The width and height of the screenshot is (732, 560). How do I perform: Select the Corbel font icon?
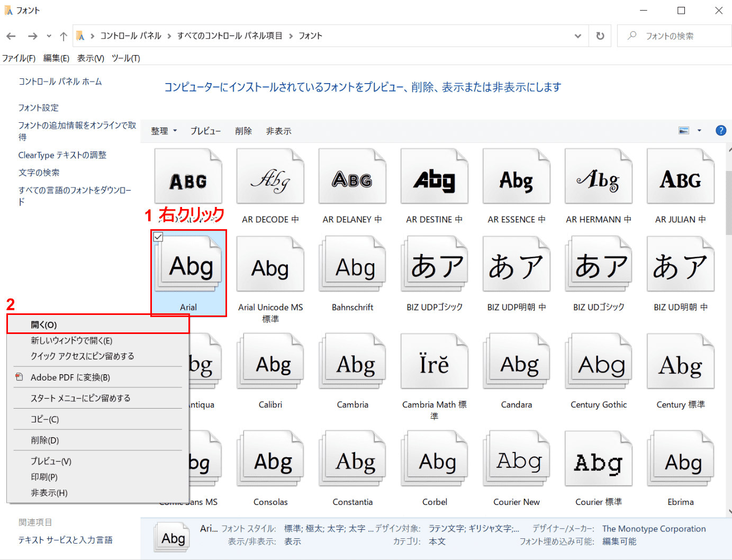(x=435, y=459)
